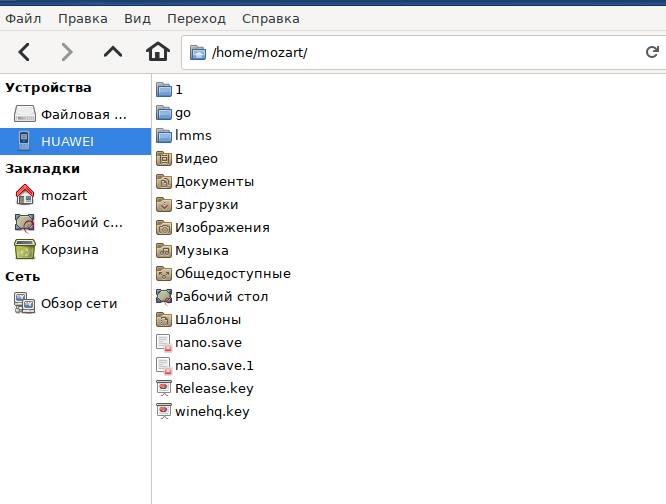Click the folder name Музыка
Screen dimensions: 666x504
coord(202,251)
